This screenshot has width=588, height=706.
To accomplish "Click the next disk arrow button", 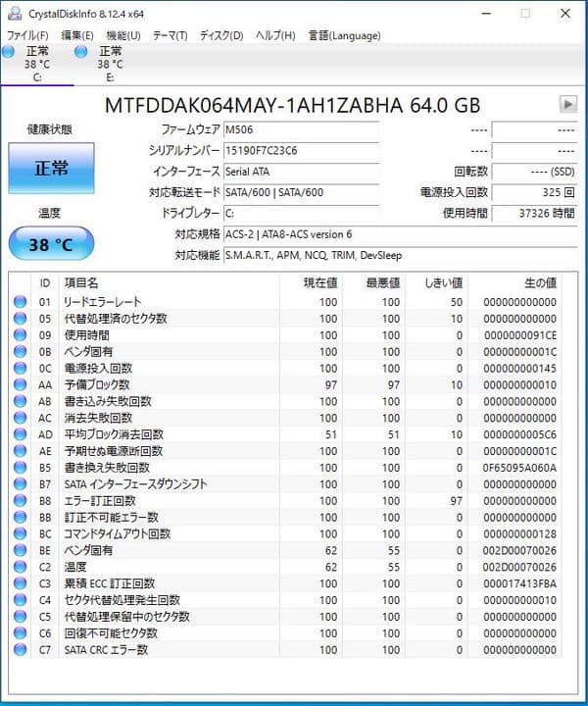I will click(x=568, y=105).
